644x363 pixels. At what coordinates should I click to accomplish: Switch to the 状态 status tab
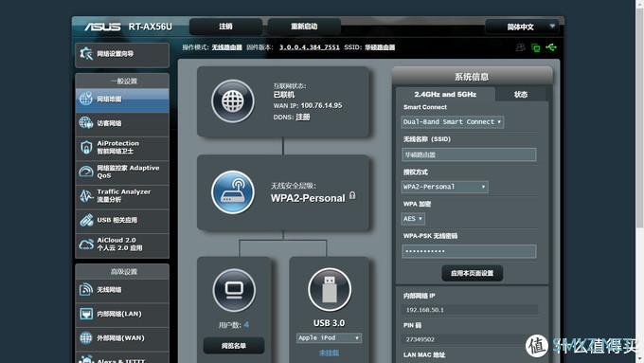[x=521, y=94]
